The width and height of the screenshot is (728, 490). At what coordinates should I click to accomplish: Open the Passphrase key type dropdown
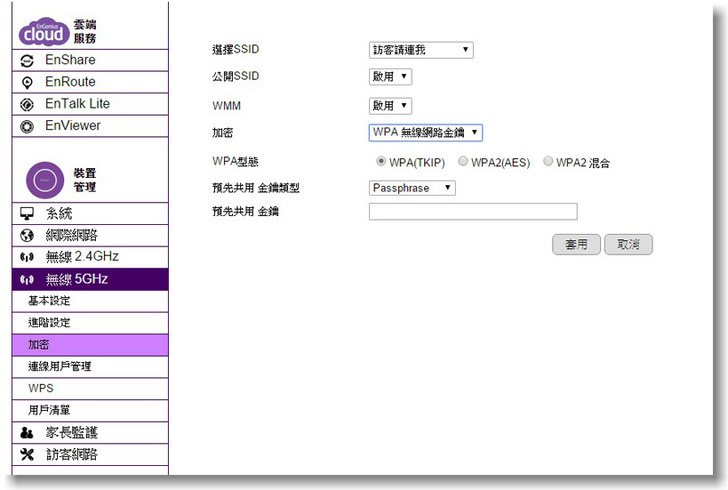tap(412, 187)
